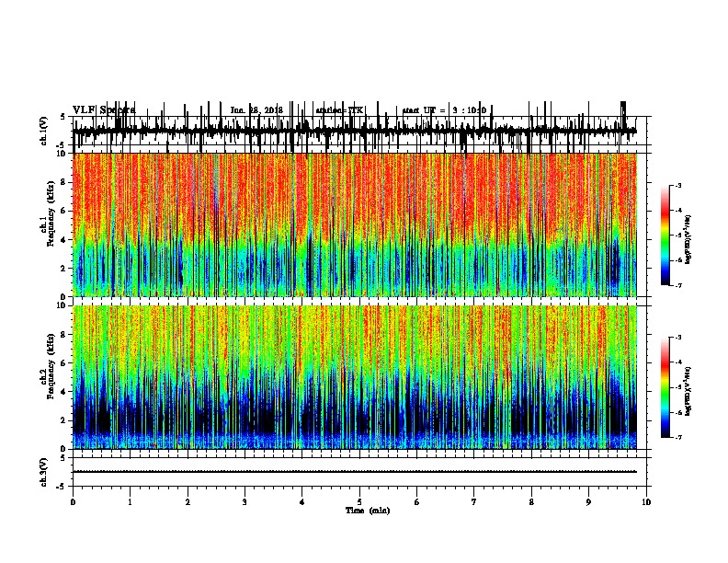Click the "station=ITK" header text
The image size is (728, 563).
point(340,110)
